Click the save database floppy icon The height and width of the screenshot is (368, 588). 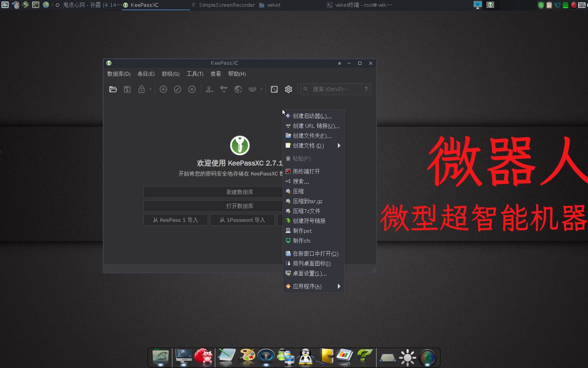click(x=127, y=89)
